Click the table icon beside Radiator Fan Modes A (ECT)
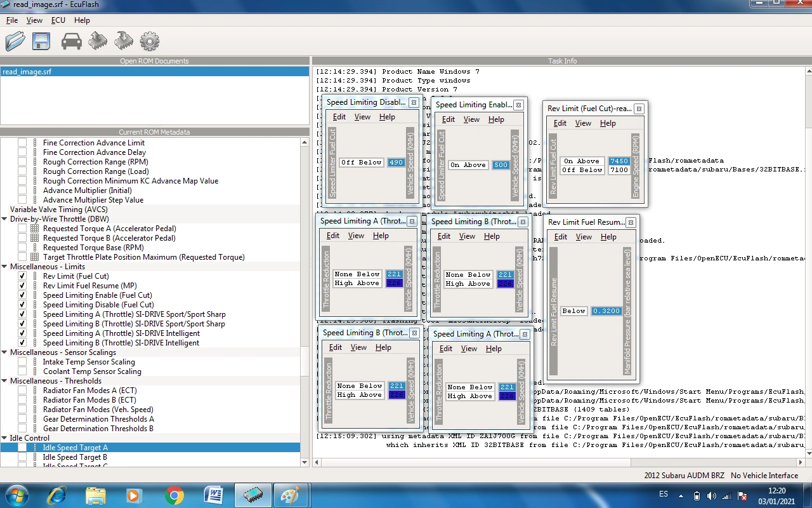Screen dimensions: 812x508 coord(35,391)
